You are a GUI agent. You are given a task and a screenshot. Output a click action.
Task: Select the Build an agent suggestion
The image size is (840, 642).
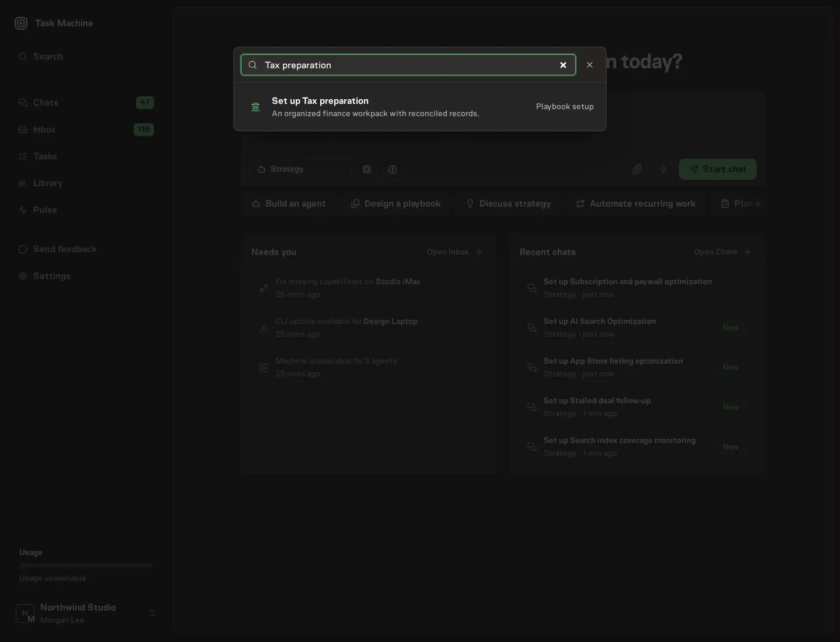point(289,204)
